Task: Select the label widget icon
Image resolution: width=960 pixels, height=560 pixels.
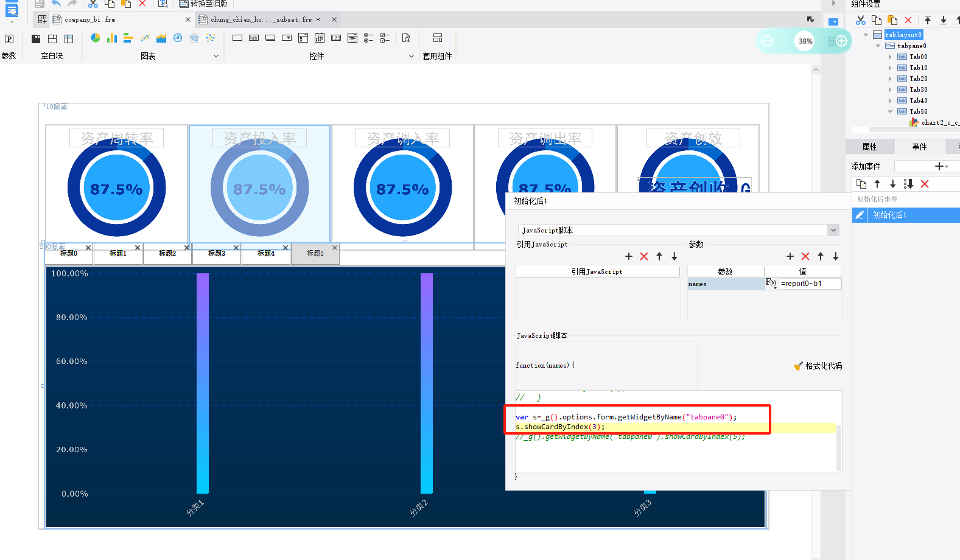Action: (254, 38)
